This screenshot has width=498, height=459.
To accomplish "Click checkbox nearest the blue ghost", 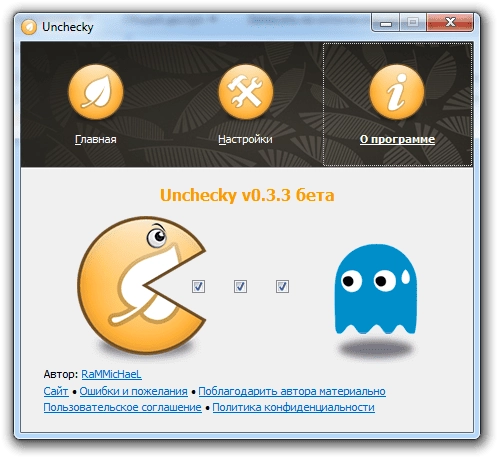I will (282, 286).
